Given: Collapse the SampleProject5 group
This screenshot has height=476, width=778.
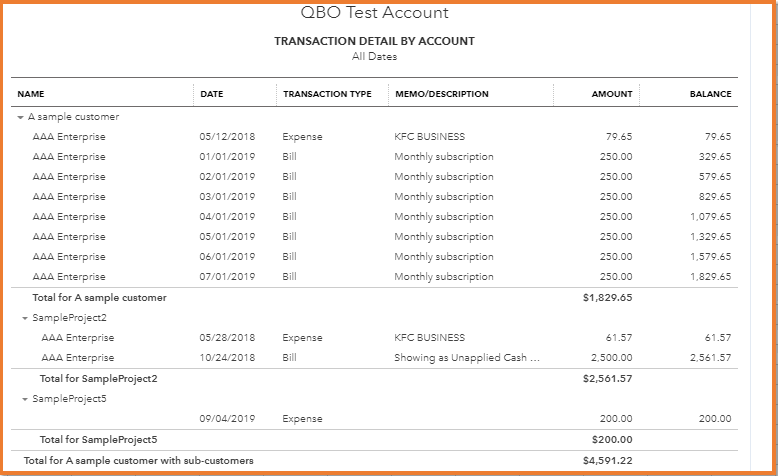Looking at the screenshot, I should pos(25,399).
